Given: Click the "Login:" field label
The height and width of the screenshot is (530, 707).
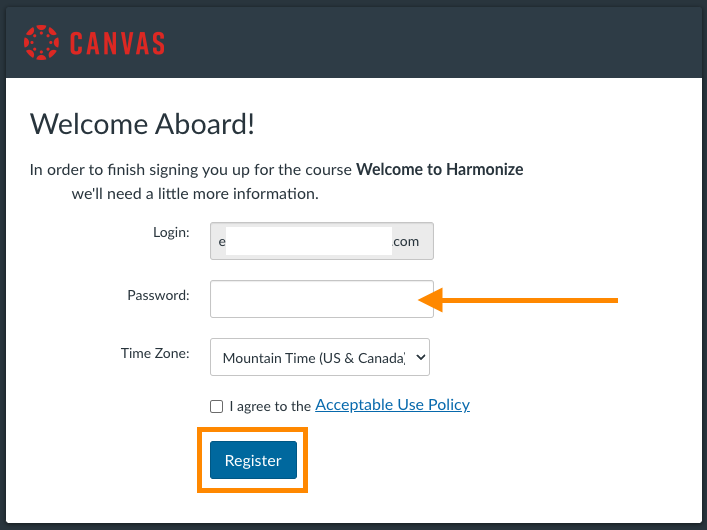Looking at the screenshot, I should [171, 232].
